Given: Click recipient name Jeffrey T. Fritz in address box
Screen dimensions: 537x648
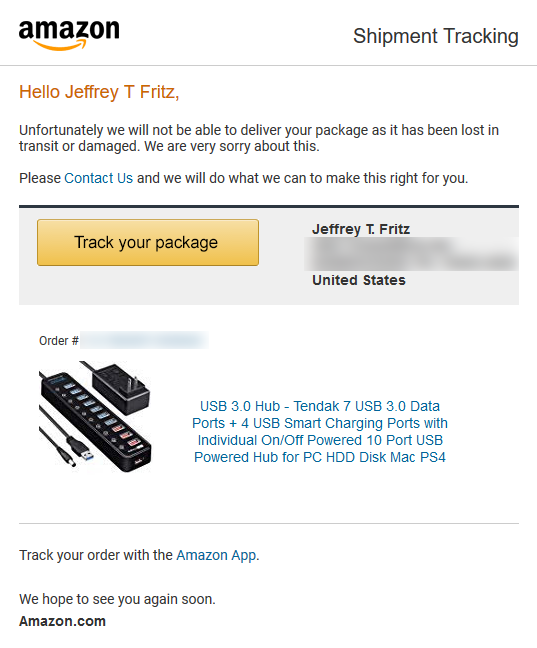Looking at the screenshot, I should point(361,229).
